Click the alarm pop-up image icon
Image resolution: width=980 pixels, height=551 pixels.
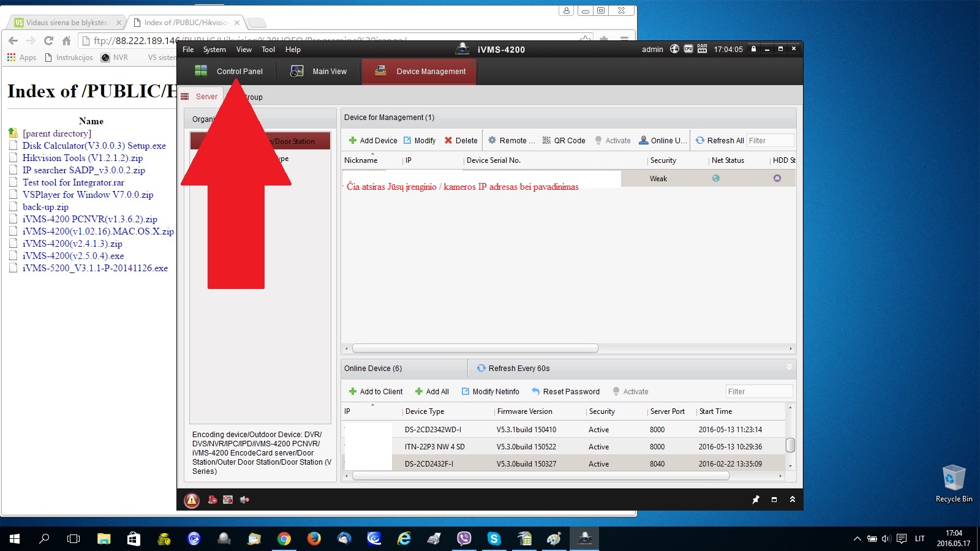[228, 500]
